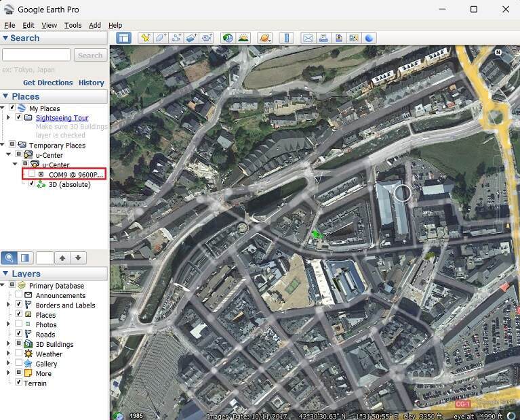Select the Add Path tool
The image size is (520, 420).
coord(176,38)
